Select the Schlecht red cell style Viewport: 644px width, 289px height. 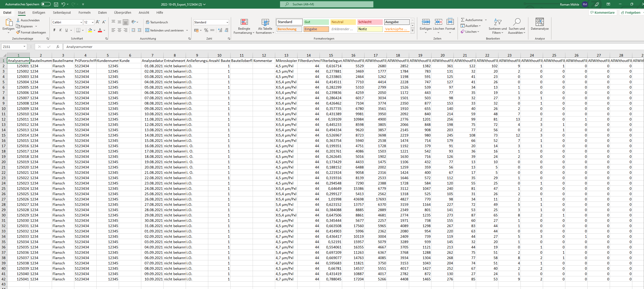(x=370, y=22)
